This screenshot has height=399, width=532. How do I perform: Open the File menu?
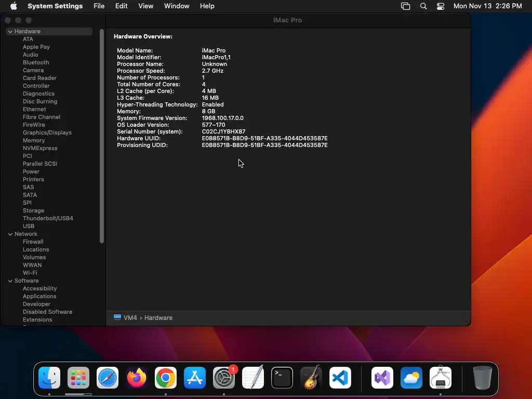click(x=99, y=6)
